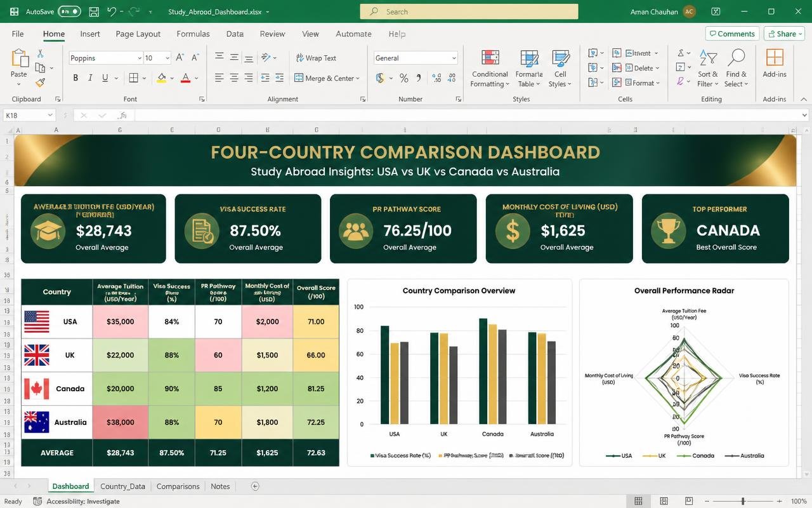The height and width of the screenshot is (508, 812).
Task: Apply Percent Style number format
Action: (x=403, y=78)
